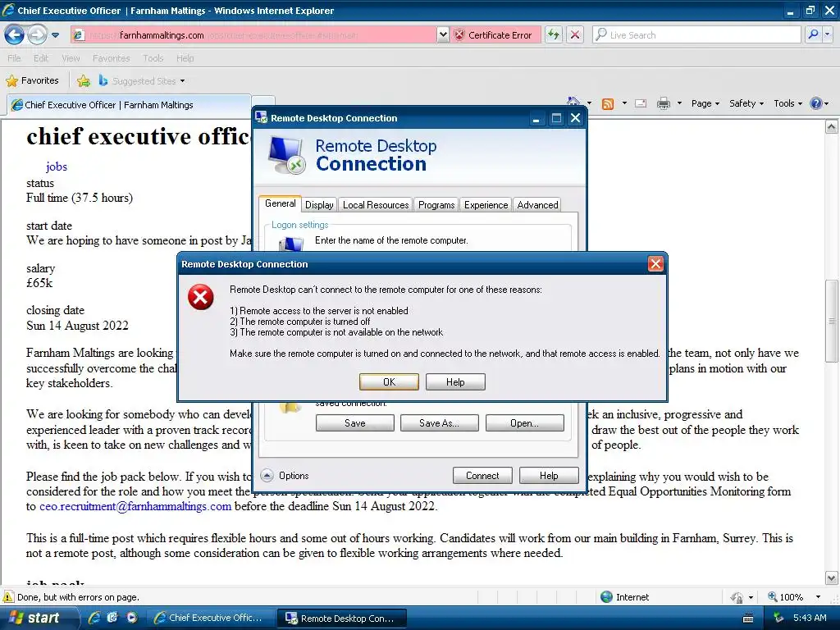
Task: Click Help in Remote Desktop Connection window
Action: [x=549, y=476]
